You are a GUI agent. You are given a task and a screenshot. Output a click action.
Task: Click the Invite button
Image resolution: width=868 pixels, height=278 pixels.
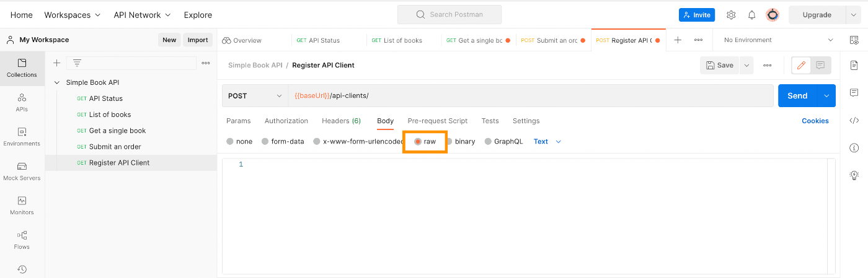point(697,15)
